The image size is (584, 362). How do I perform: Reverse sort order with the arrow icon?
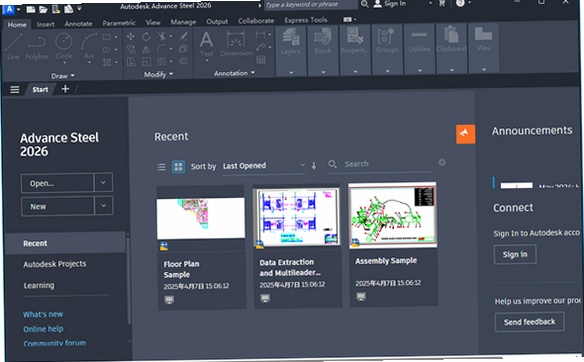pyautogui.click(x=314, y=165)
